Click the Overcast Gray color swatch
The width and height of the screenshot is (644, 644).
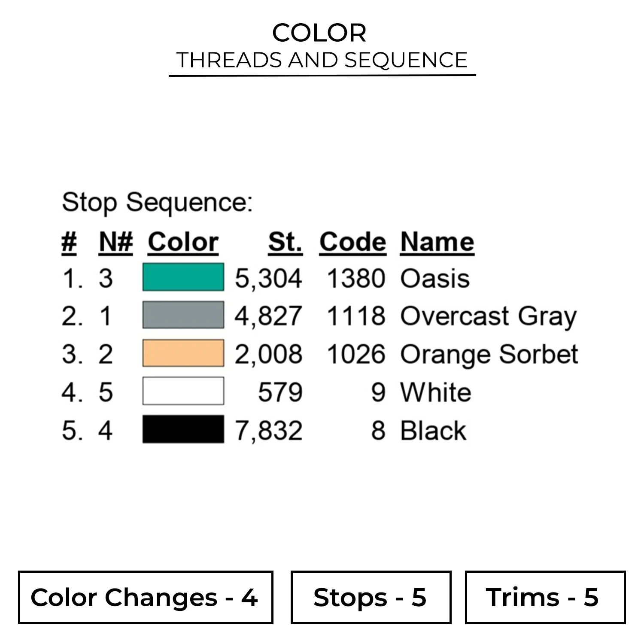[183, 315]
